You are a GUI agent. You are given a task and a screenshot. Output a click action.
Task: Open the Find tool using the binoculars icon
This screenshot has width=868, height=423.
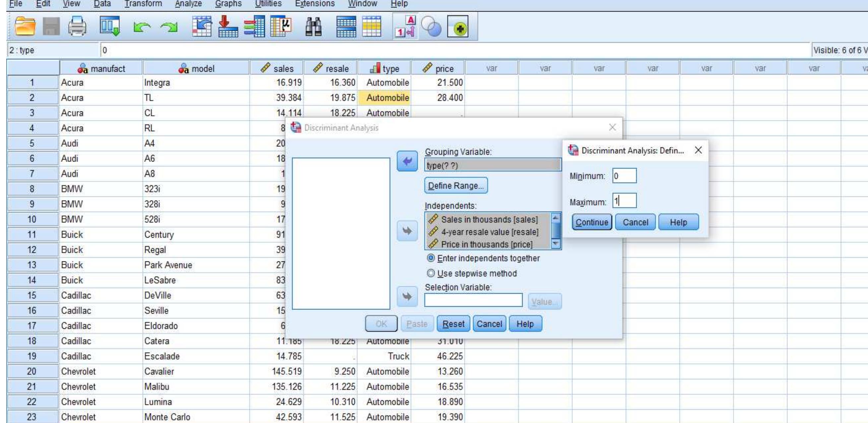point(313,28)
